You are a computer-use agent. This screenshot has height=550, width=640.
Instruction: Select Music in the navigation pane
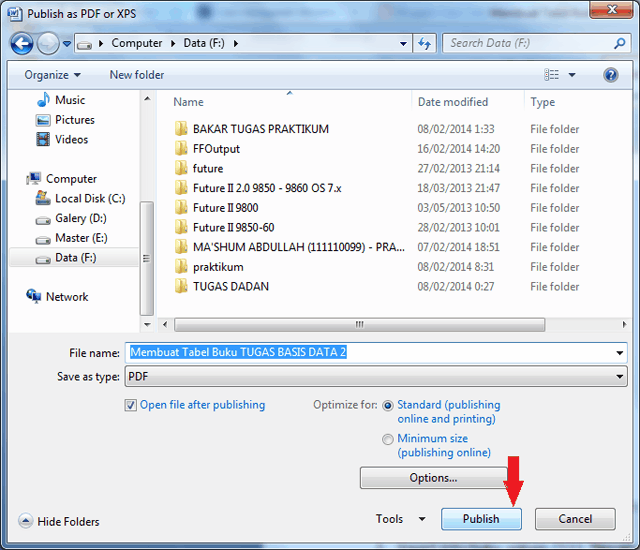click(x=70, y=100)
